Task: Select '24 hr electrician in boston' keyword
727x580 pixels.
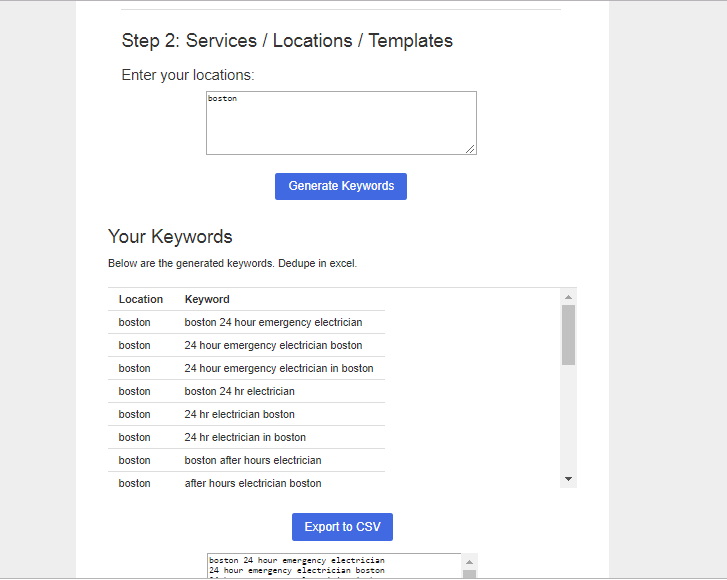Action: coord(245,437)
